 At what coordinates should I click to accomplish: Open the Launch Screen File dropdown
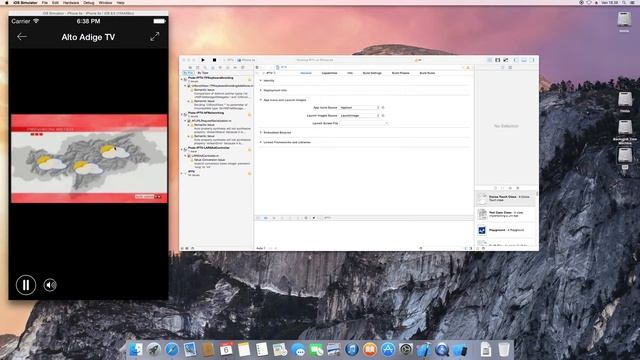(363, 123)
